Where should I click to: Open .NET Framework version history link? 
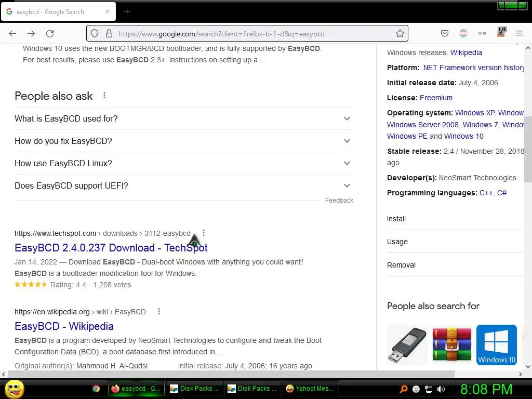click(x=473, y=68)
